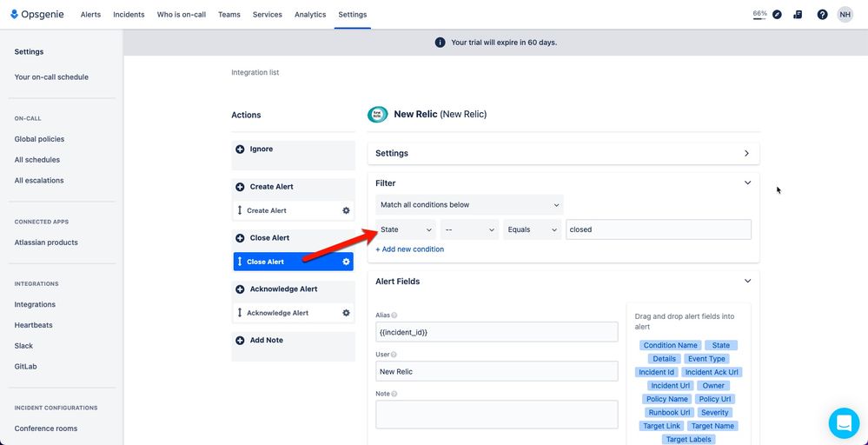This screenshot has height=445, width=868.
Task: Select the Event Type field tag
Action: point(706,359)
